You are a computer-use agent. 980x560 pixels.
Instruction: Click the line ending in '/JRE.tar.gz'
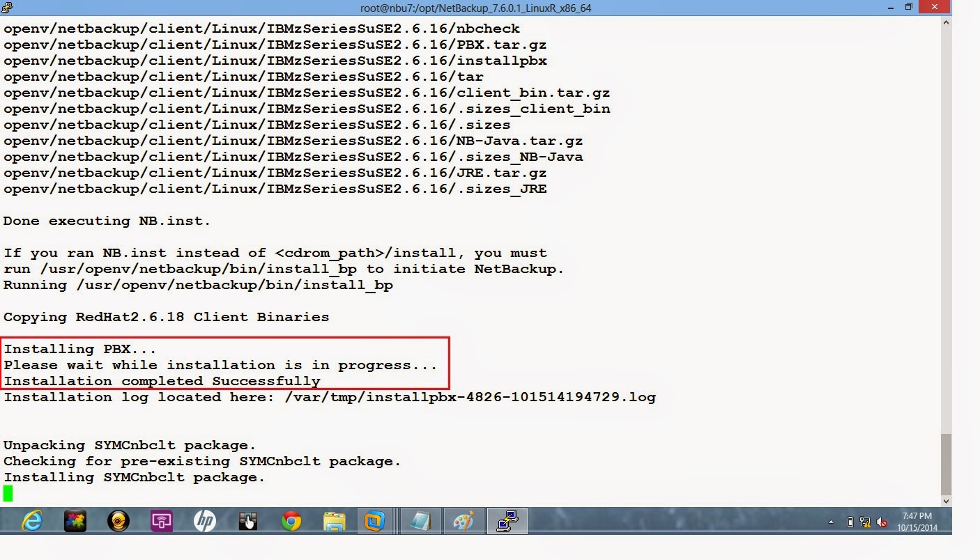275,173
